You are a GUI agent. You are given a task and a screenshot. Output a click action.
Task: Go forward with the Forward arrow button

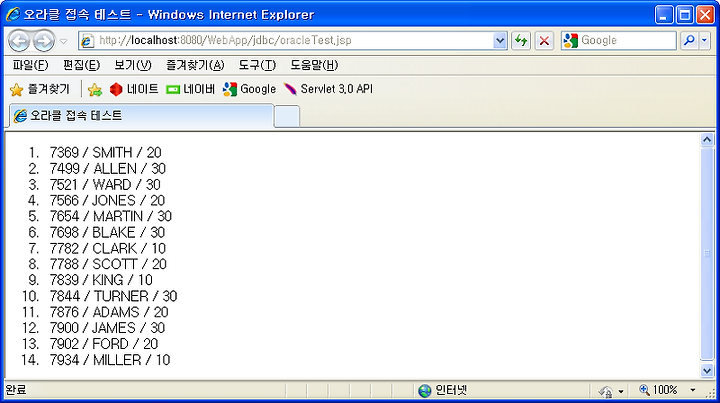click(44, 41)
